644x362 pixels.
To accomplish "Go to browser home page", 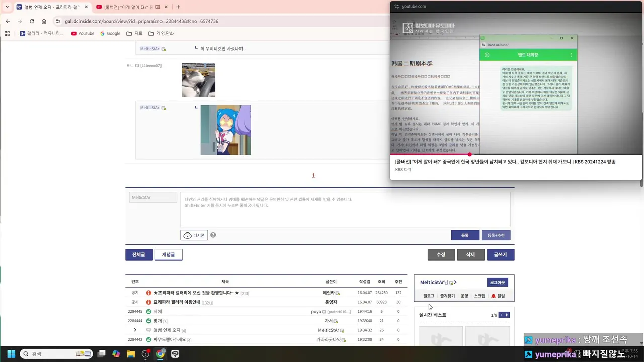I will 44,21.
